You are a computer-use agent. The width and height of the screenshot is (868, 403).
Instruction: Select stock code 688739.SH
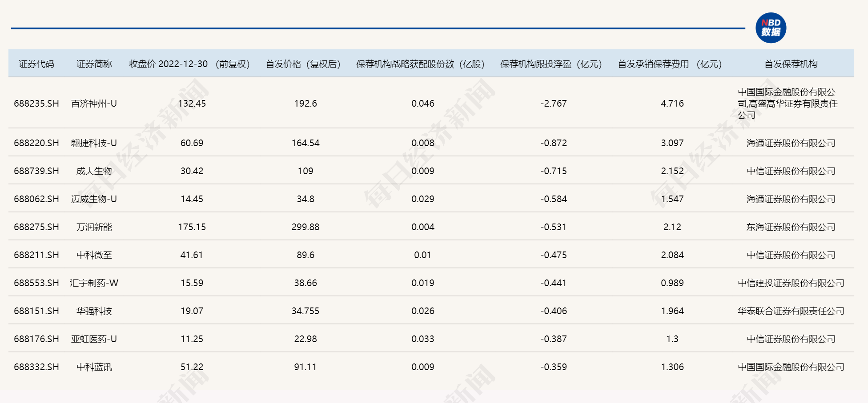tap(36, 171)
